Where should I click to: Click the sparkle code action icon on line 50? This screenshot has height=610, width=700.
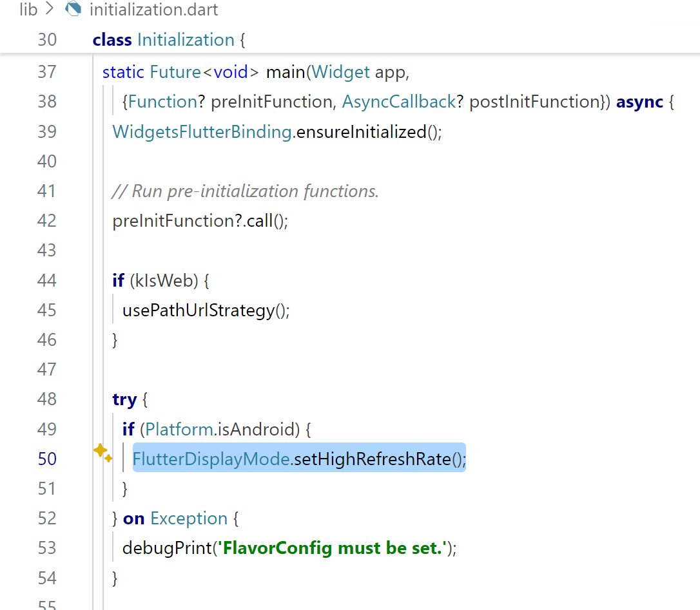click(102, 453)
